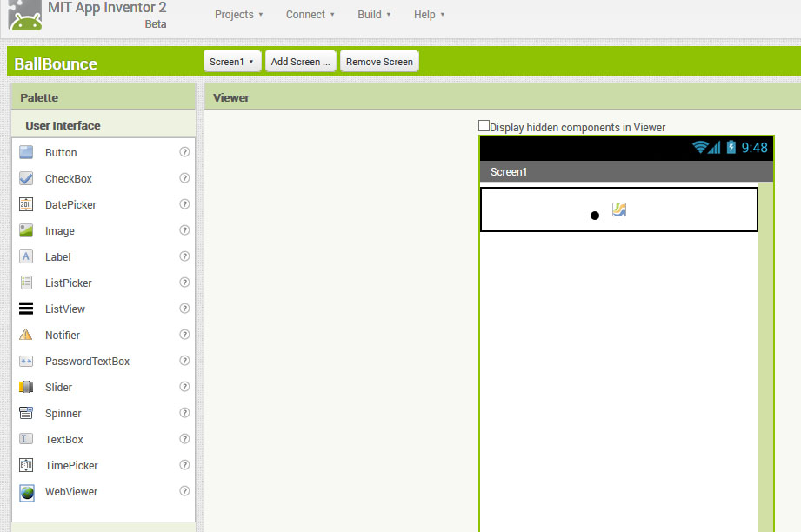Open help for TimePicker component
The width and height of the screenshot is (801, 532).
(184, 464)
